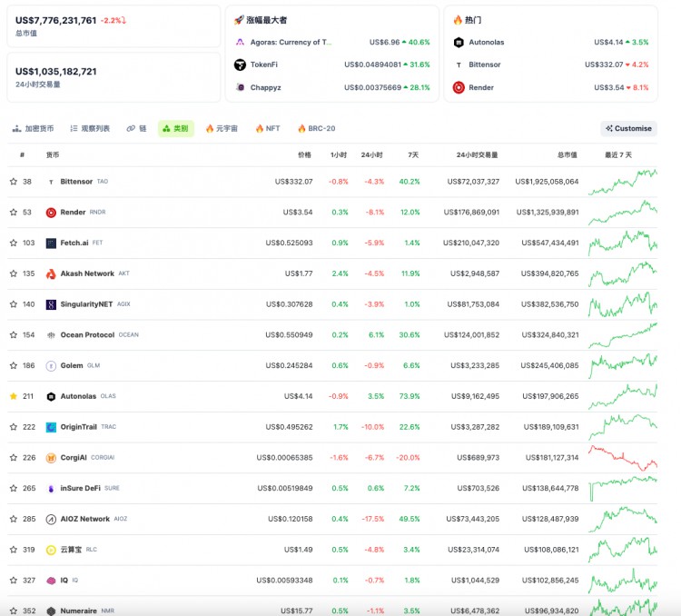This screenshot has height=616, width=681.
Task: Open Agoras: Currency of T... top gainer entry
Action: pyautogui.click(x=291, y=42)
